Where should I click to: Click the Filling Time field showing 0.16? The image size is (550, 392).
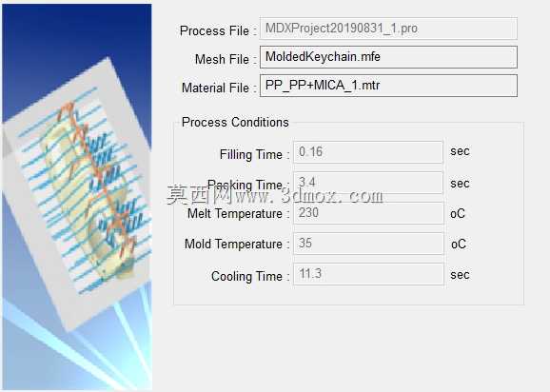(x=368, y=152)
